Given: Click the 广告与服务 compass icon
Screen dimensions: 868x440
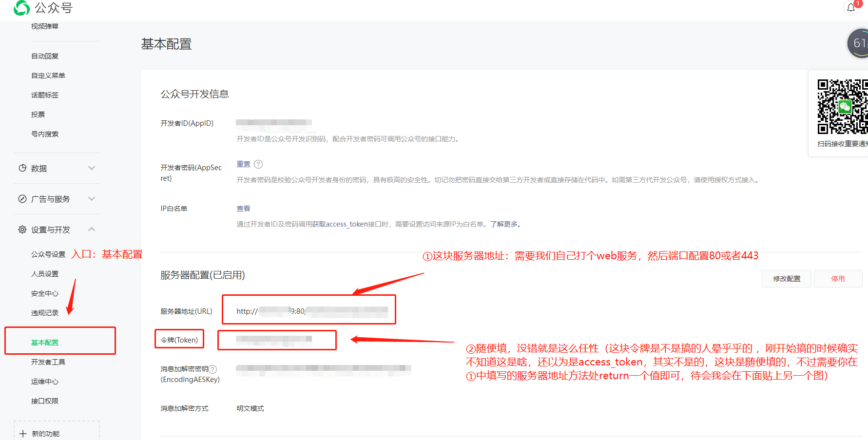Looking at the screenshot, I should [x=22, y=199].
